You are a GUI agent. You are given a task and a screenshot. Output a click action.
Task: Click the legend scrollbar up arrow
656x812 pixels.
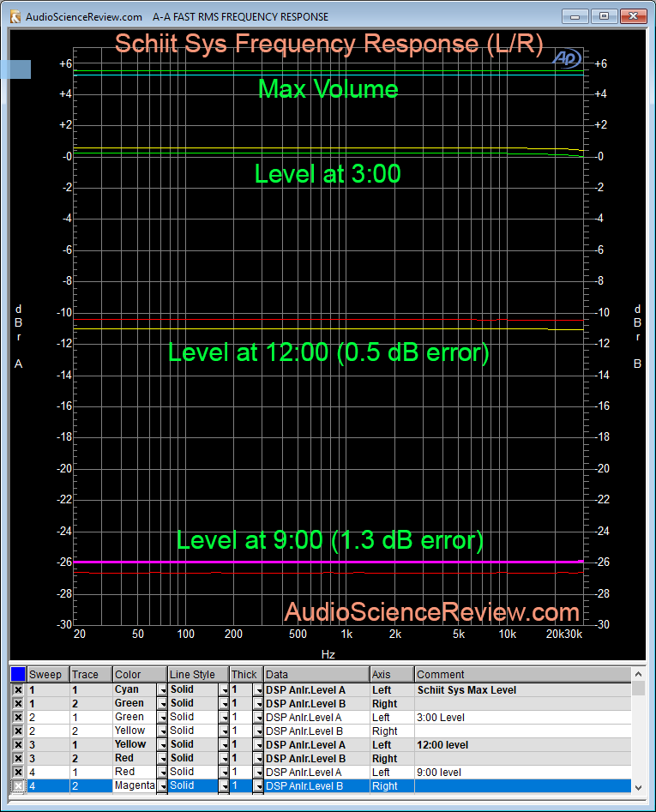(638, 674)
